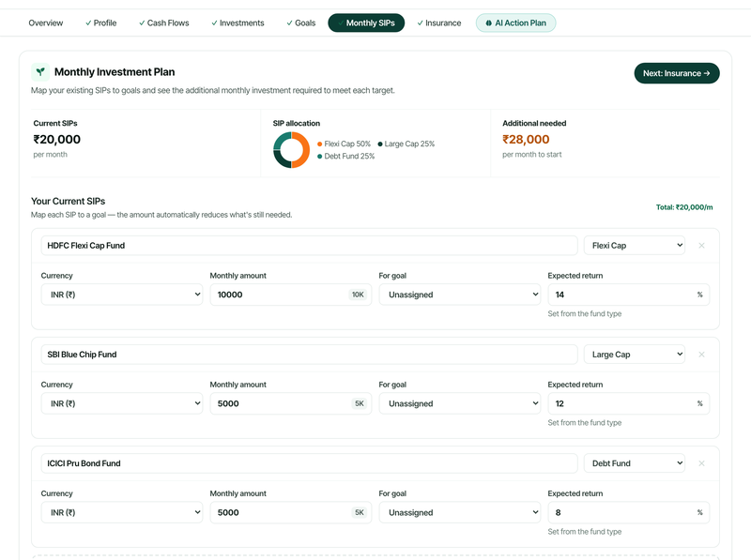Click SBI Blue Chip monthly amount field
The width and height of the screenshot is (751, 560).
point(291,403)
